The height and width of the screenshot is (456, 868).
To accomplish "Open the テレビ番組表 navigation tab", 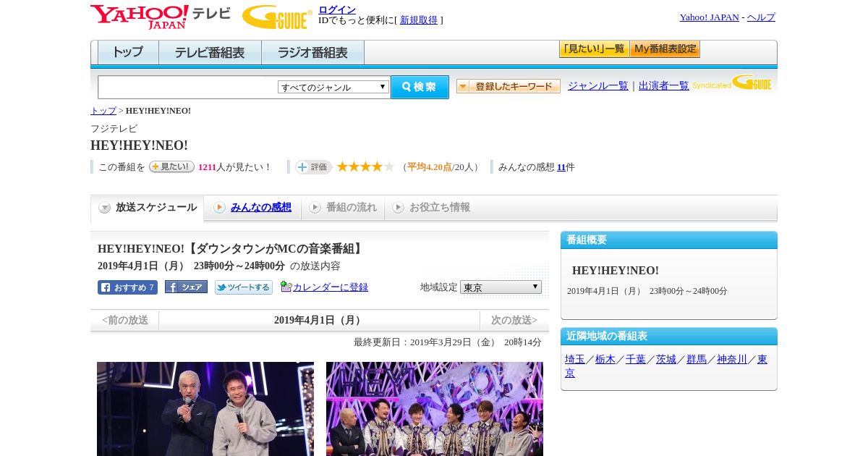I will (210, 52).
